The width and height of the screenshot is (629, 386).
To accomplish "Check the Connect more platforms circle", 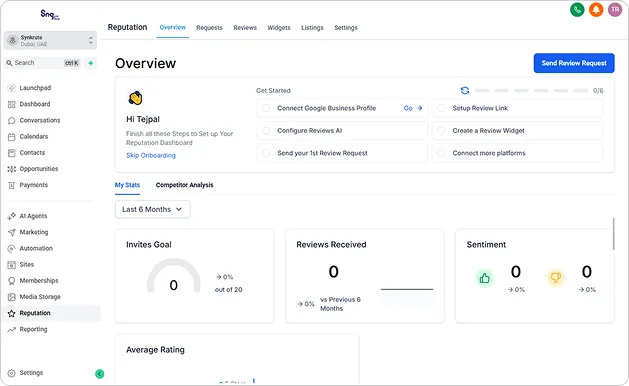I will [x=441, y=153].
